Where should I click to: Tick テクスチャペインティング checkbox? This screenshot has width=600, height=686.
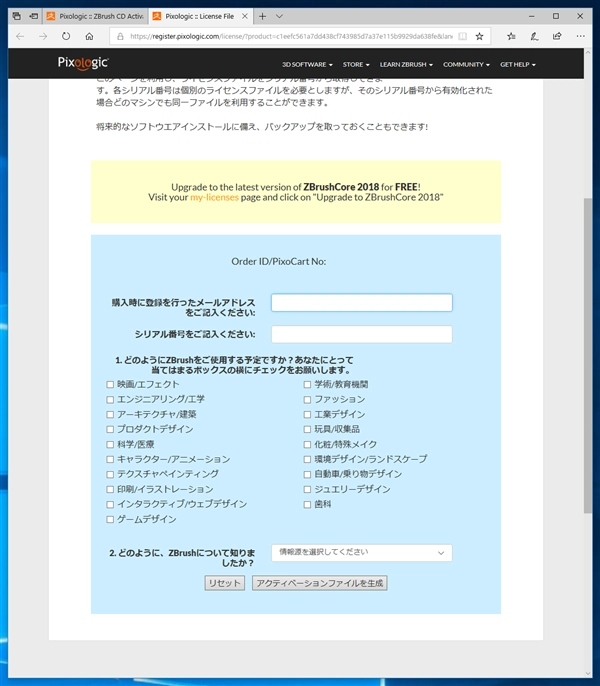110,474
